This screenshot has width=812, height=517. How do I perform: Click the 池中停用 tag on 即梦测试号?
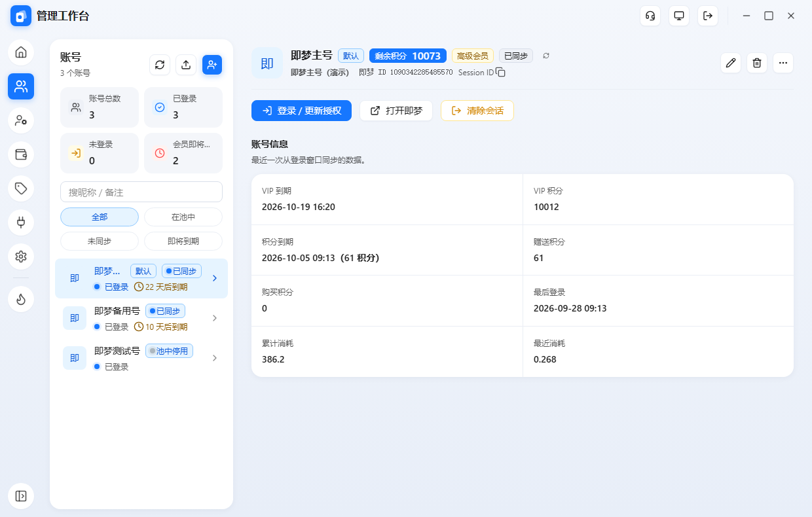pos(169,351)
